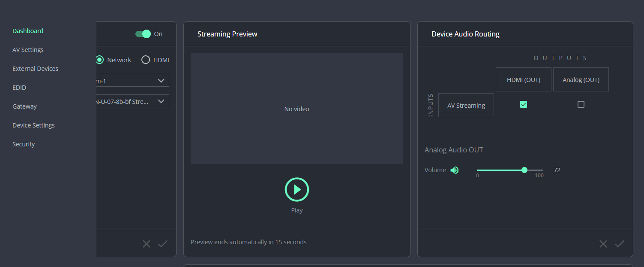Cancel changes in Device Audio Routing panel
Image resolution: width=644 pixels, height=267 pixels.
coord(603,244)
